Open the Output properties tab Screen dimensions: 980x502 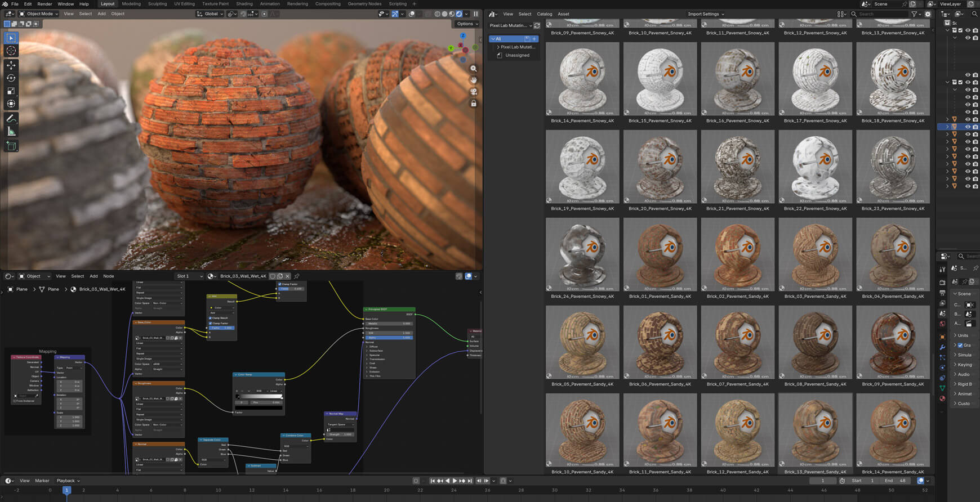pos(942,293)
